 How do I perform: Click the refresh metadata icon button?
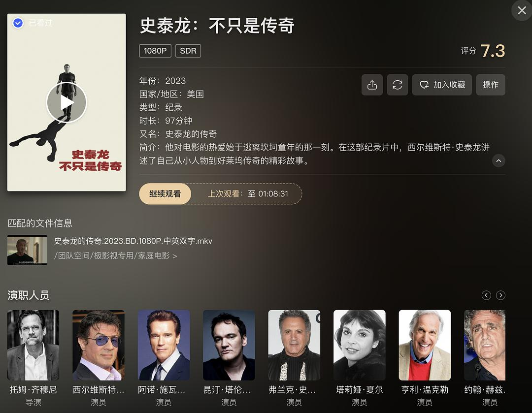point(398,85)
